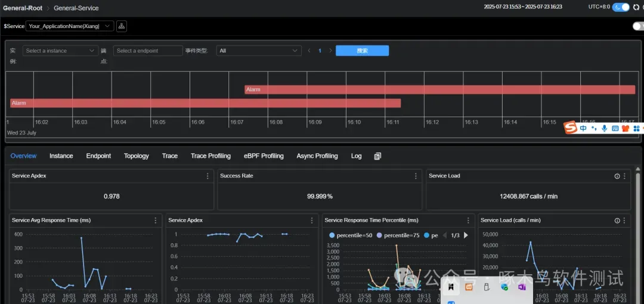
Task: Toggle Sogou punctuation mode icon
Action: click(594, 128)
